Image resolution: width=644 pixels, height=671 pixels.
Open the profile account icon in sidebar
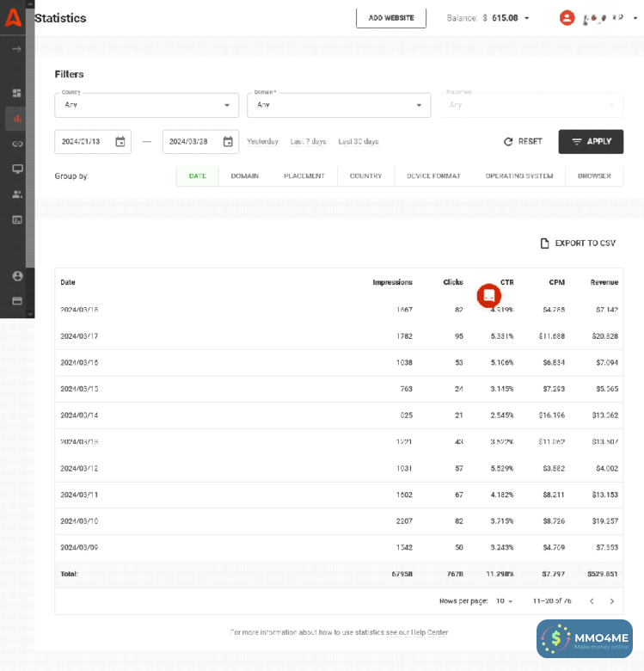[17, 276]
